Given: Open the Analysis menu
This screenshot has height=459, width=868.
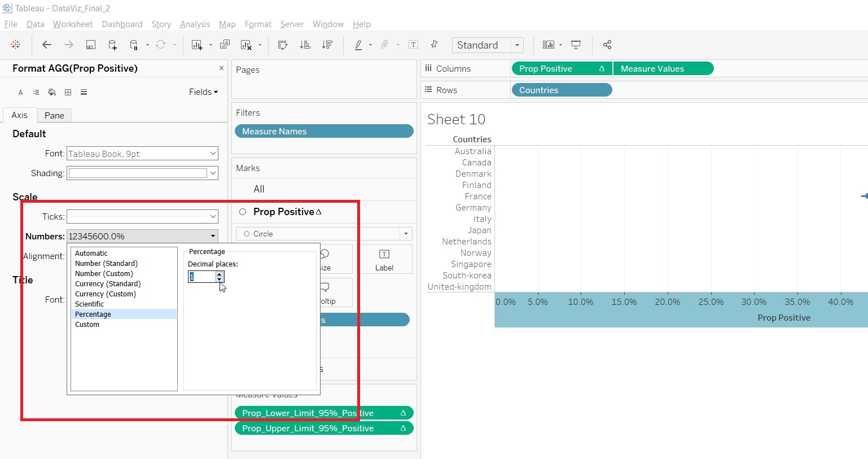Looking at the screenshot, I should click(195, 24).
